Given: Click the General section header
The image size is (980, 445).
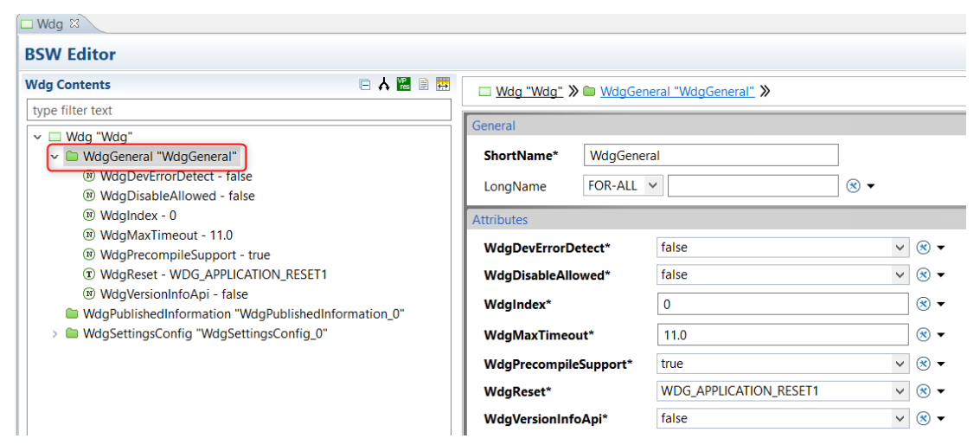Looking at the screenshot, I should [x=717, y=126].
